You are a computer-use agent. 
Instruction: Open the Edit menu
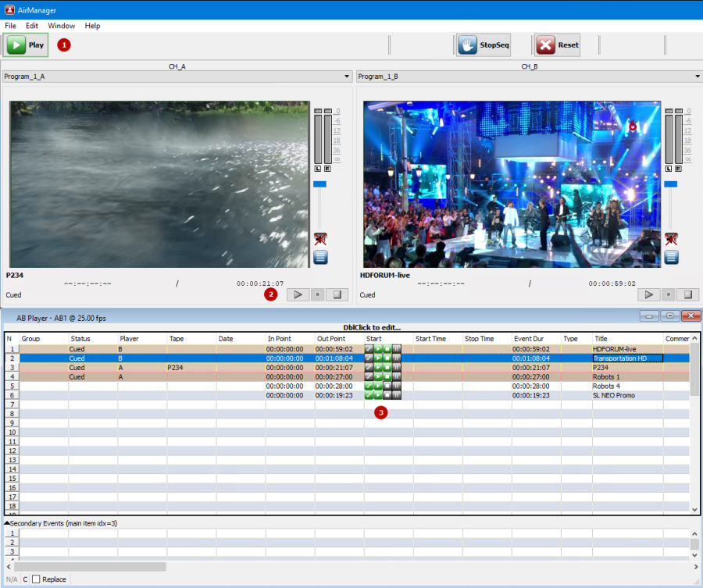[x=32, y=26]
